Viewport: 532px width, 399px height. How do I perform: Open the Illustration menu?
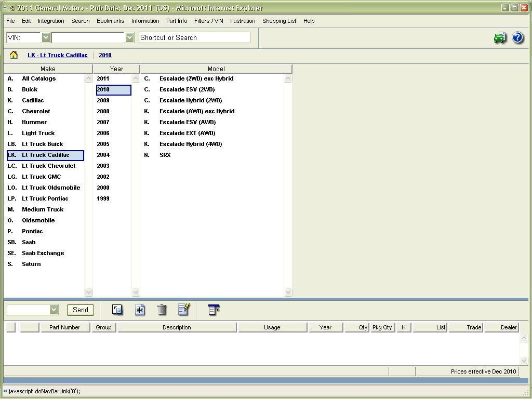pos(243,21)
